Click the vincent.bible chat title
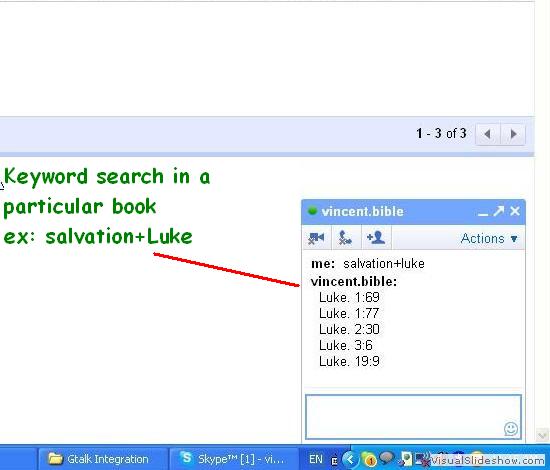Image resolution: width=550 pixels, height=470 pixels. coord(362,212)
